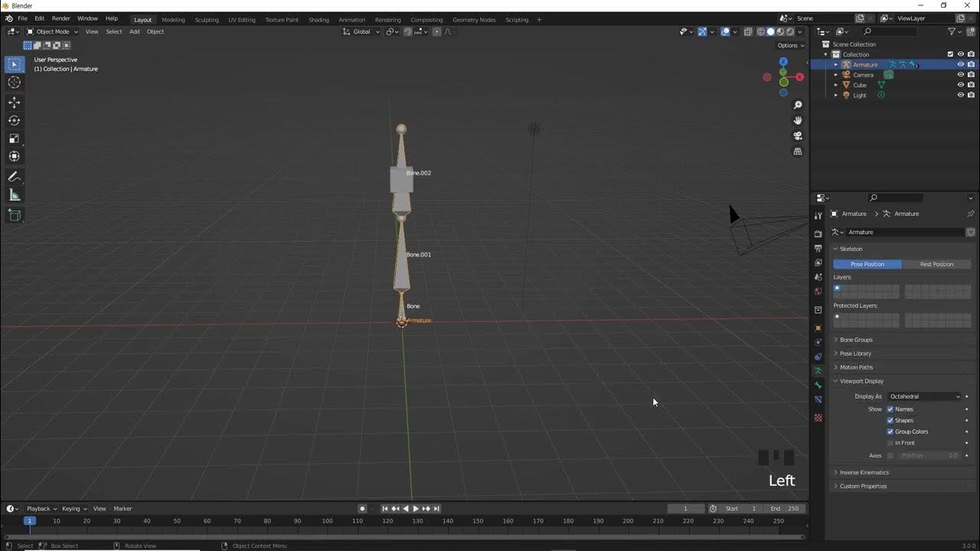Open the Tool properties tab

(x=818, y=216)
